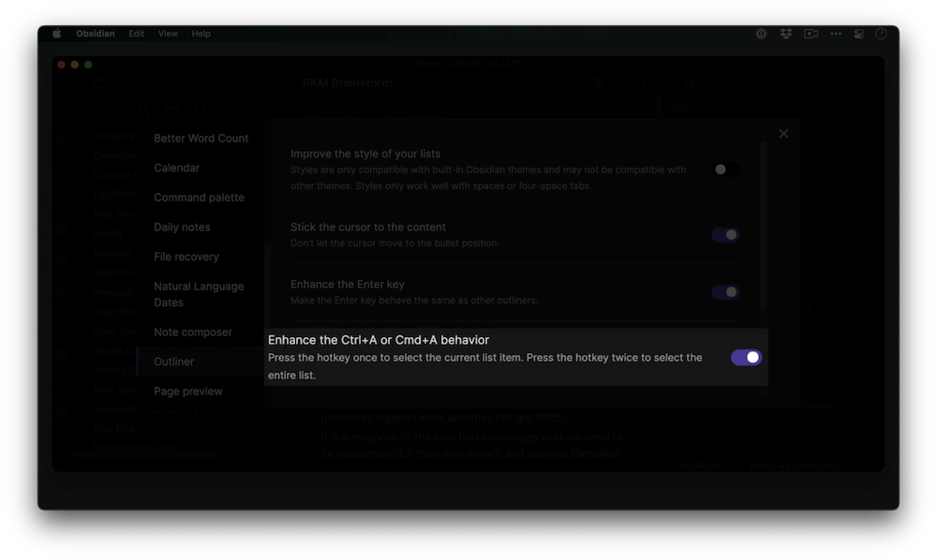This screenshot has height=560, width=937.
Task: Click the 'Improve the style of your lists' heading
Action: tap(365, 154)
